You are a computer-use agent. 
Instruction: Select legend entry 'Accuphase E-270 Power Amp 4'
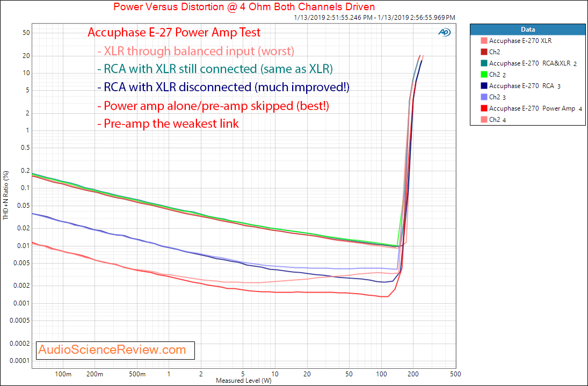(535, 108)
